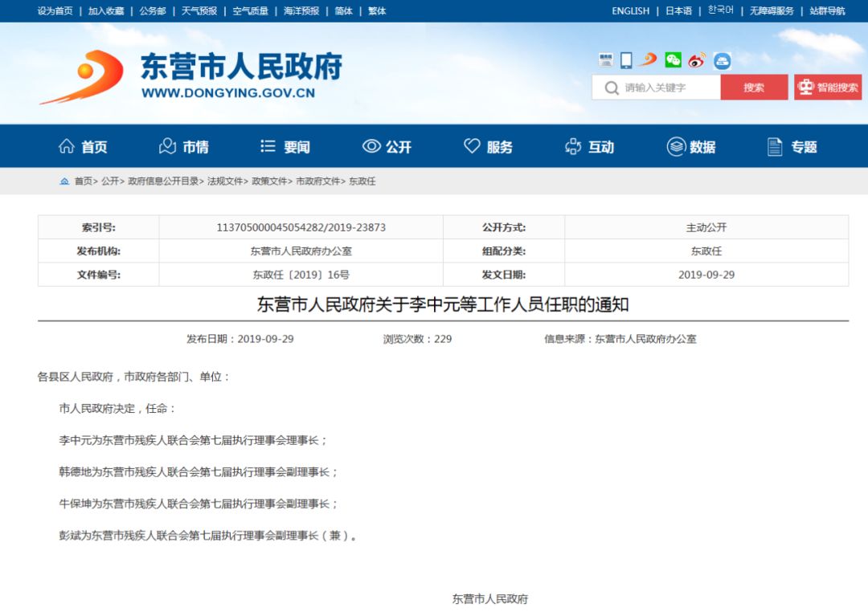Click the line naming 牛保坤 as 副理事长
The width and height of the screenshot is (868, 612).
(x=199, y=504)
